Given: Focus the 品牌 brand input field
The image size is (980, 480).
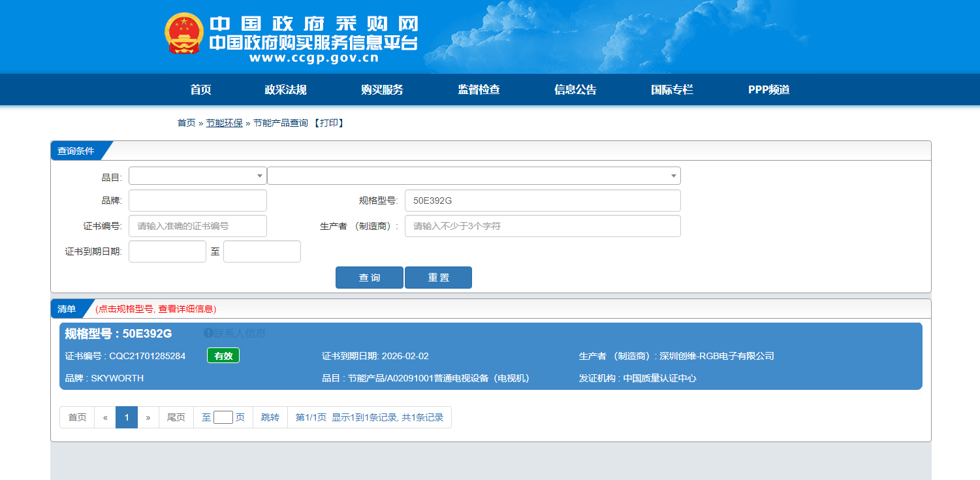Looking at the screenshot, I should click(198, 200).
